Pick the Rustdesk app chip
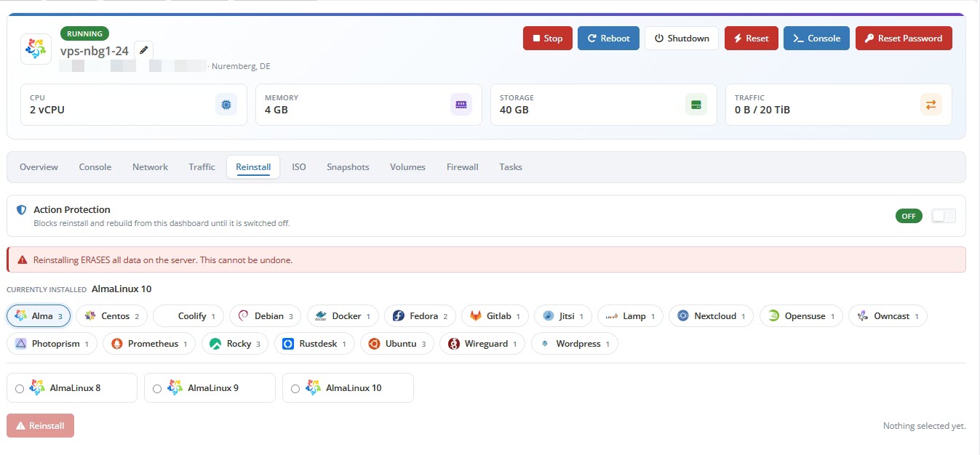980x455 pixels. pyautogui.click(x=314, y=344)
